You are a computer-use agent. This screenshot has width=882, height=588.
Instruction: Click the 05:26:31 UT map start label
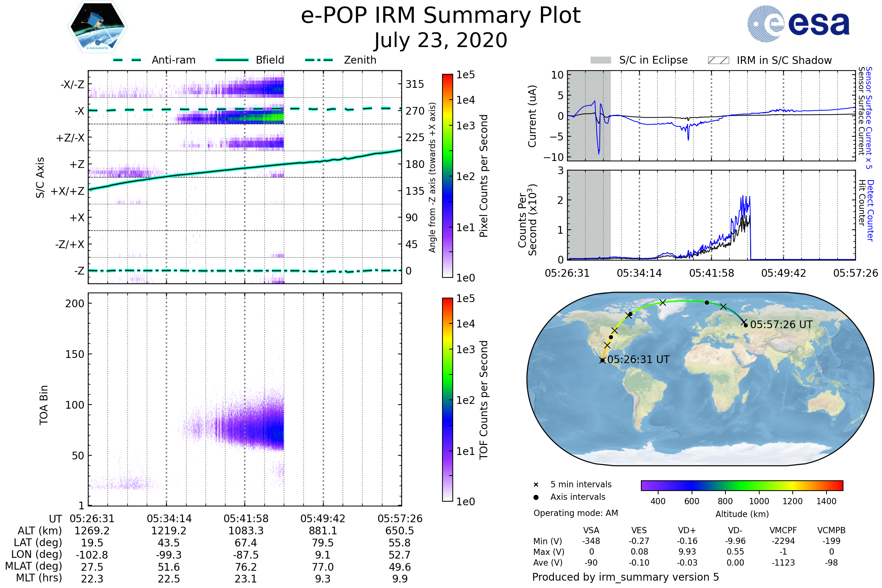coord(638,360)
